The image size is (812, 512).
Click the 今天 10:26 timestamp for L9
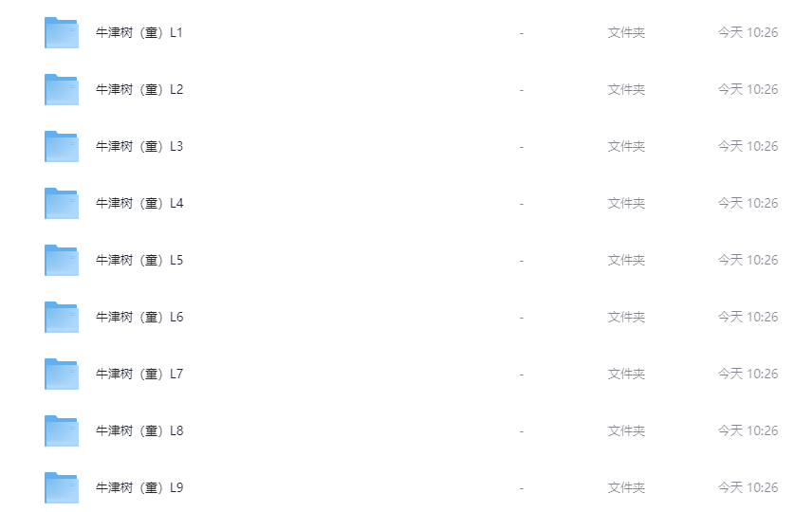tap(747, 488)
